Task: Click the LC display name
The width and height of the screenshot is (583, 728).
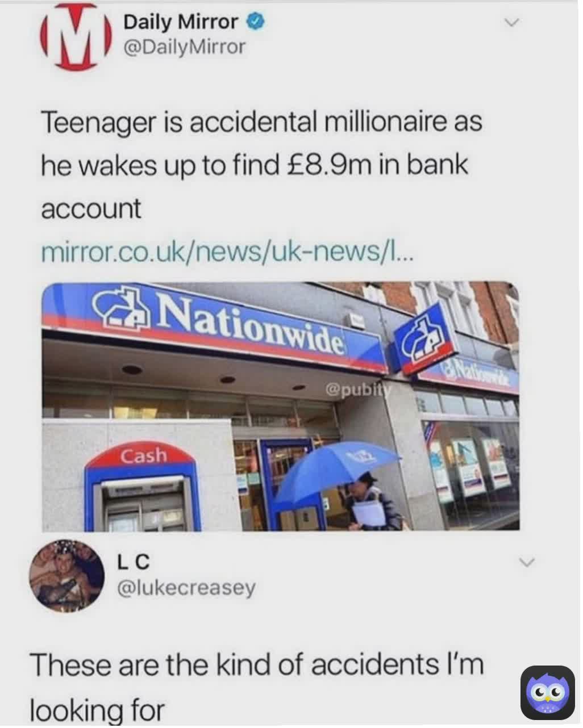Action: 134,562
